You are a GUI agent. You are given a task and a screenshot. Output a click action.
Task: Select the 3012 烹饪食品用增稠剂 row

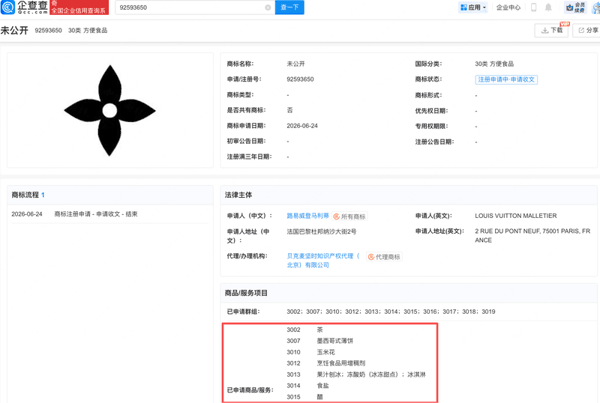tap(326, 363)
